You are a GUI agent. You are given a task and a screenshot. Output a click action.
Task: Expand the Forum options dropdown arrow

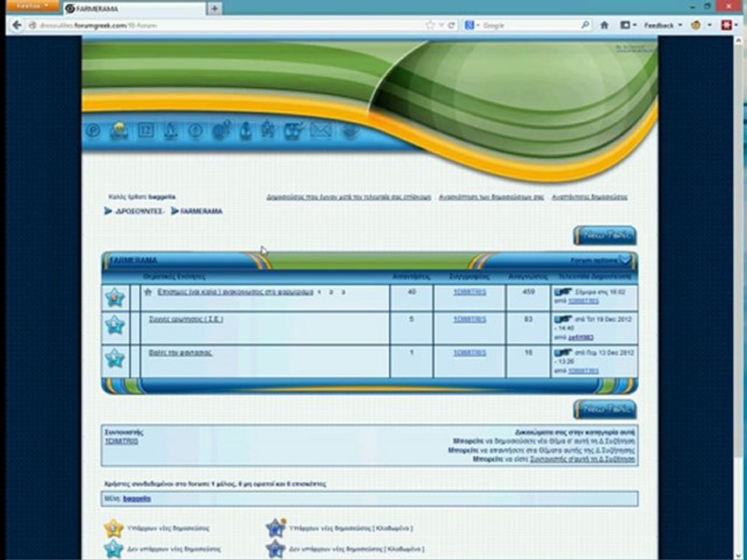pyautogui.click(x=625, y=260)
